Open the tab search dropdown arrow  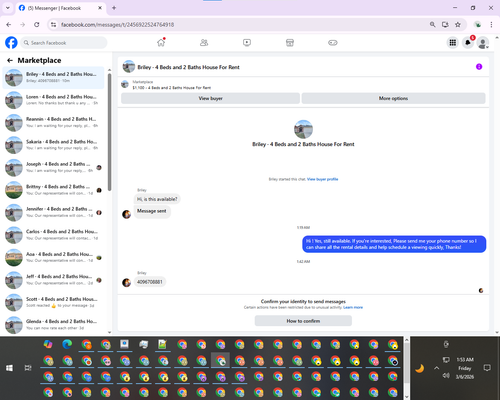[x=8, y=8]
